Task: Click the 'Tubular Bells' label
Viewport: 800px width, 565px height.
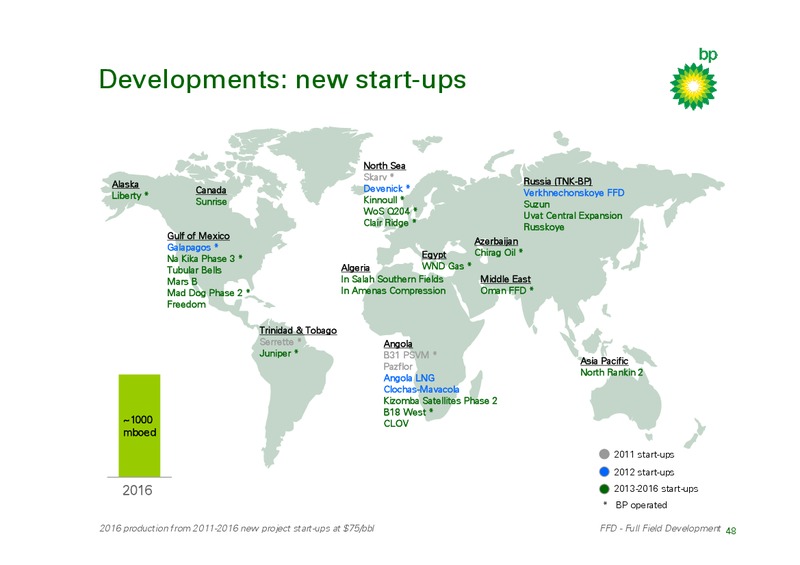Action: tap(194, 270)
